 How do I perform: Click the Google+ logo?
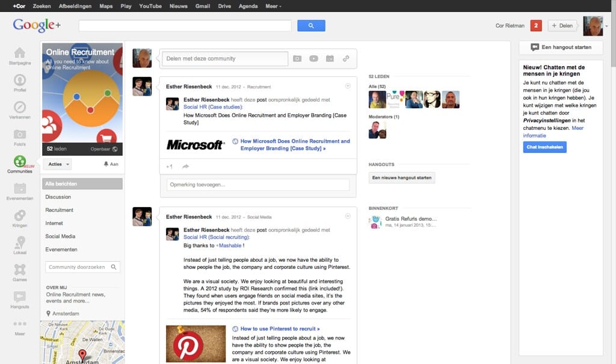click(37, 25)
